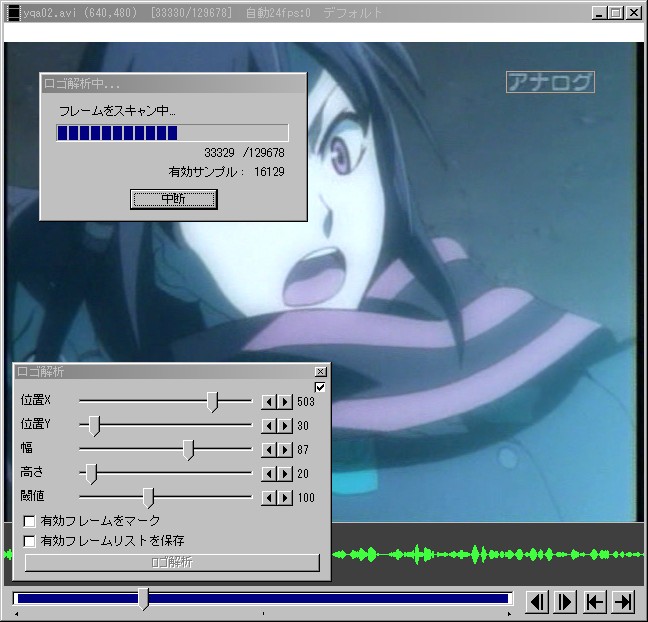Decrease 位置Y with left arrow
648x622 pixels.
point(269,426)
